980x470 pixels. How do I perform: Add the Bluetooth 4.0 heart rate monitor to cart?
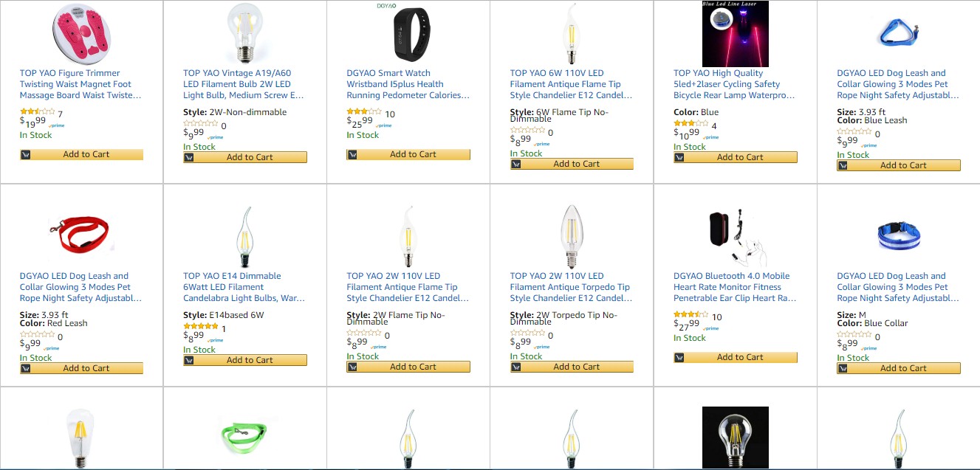(x=740, y=357)
